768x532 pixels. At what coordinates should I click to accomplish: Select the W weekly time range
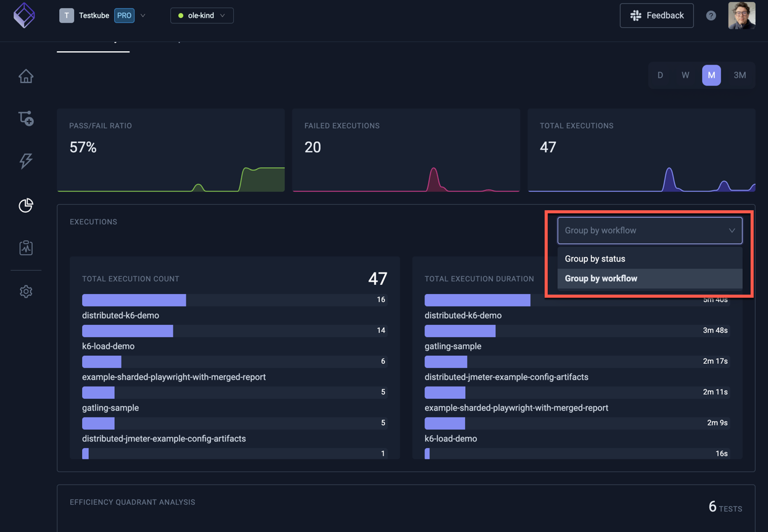685,75
